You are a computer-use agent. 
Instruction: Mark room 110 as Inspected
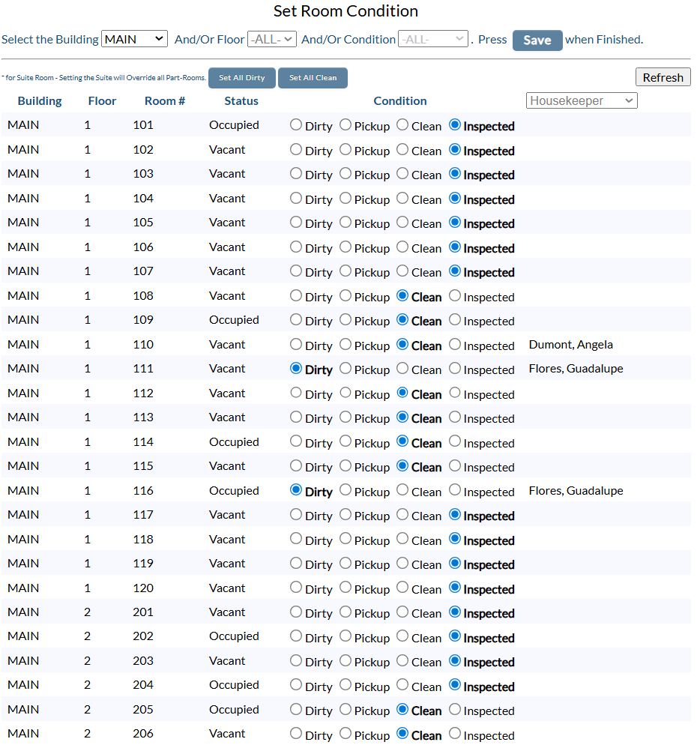pyautogui.click(x=455, y=345)
